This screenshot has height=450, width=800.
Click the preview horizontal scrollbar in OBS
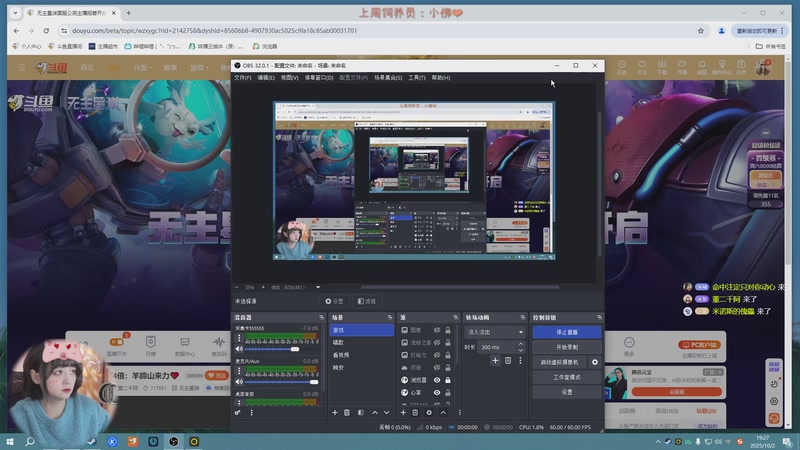[460, 287]
